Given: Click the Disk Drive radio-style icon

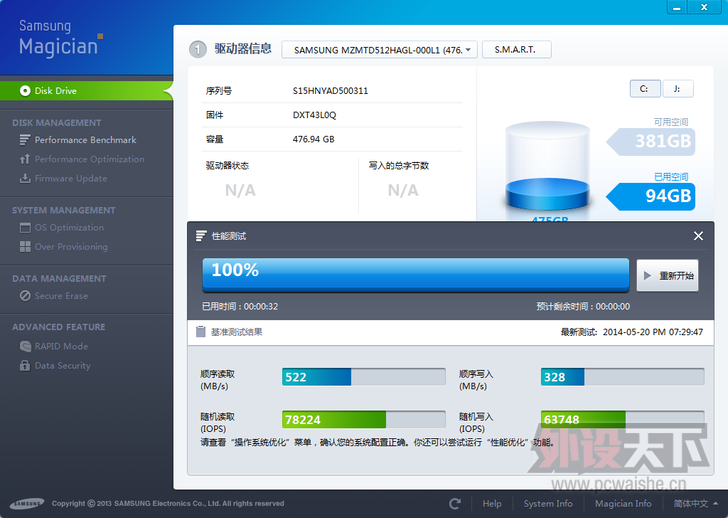Looking at the screenshot, I should pyautogui.click(x=25, y=91).
